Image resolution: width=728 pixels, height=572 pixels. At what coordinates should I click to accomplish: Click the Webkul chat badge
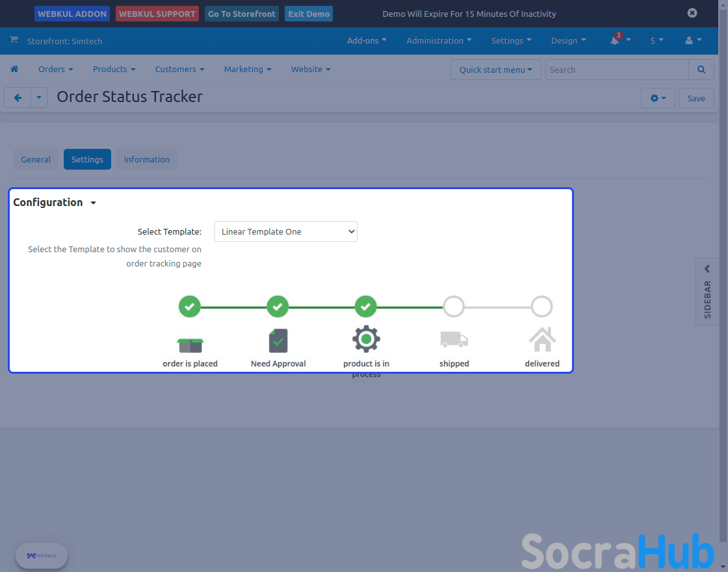coord(42,556)
